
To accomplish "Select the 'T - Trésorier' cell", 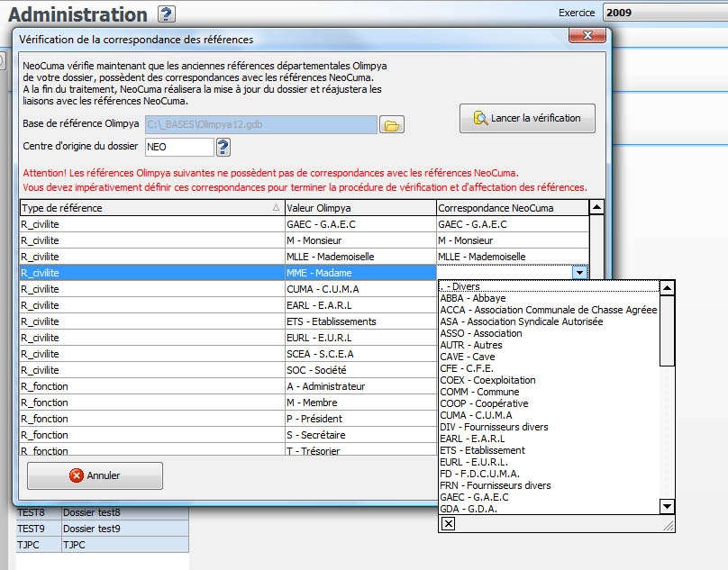I will pyautogui.click(x=360, y=449).
